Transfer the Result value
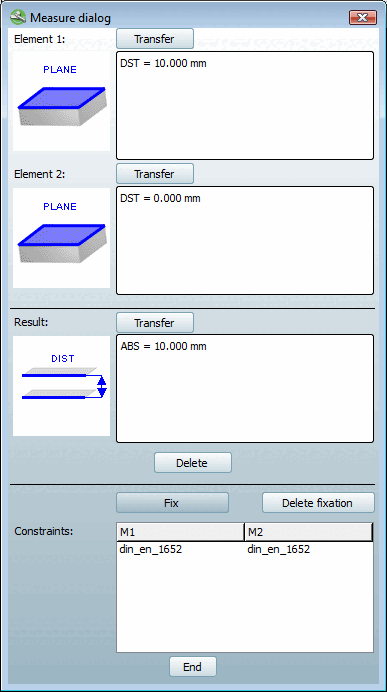This screenshot has width=387, height=692. click(x=154, y=323)
